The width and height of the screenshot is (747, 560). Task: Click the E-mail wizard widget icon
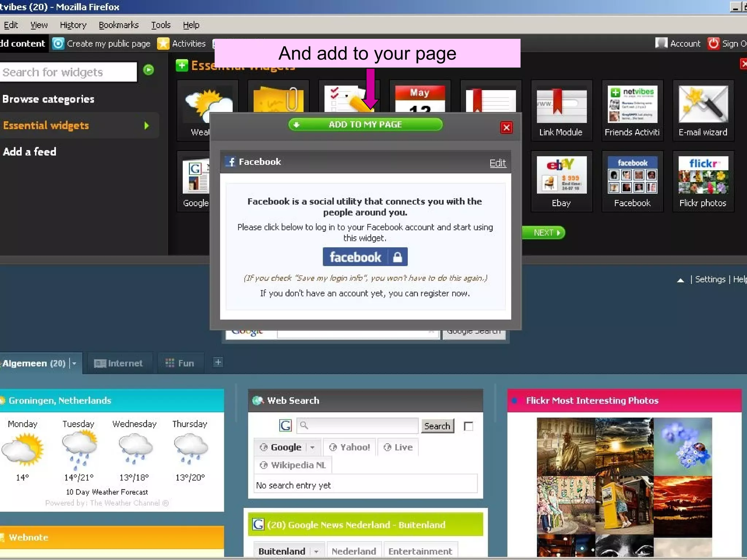[703, 105]
